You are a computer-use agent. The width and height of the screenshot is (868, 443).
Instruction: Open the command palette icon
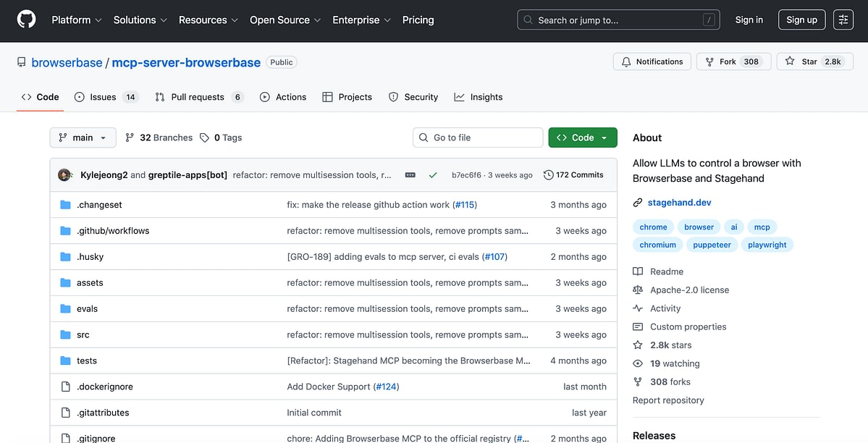coord(843,20)
